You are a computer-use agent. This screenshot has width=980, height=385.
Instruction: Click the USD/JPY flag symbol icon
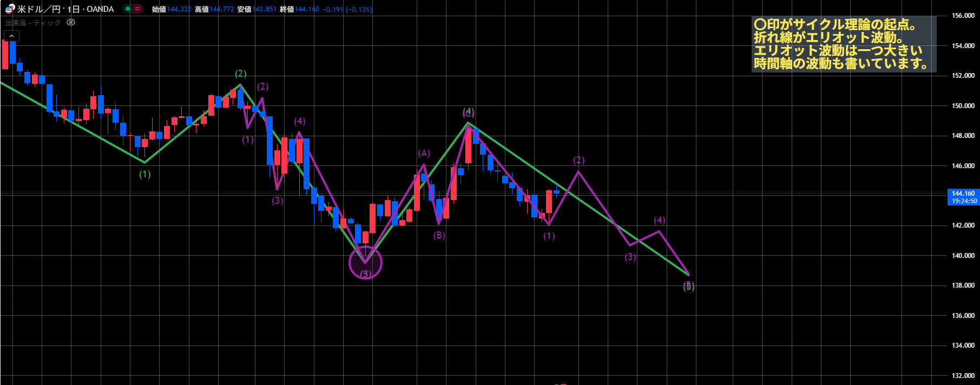coord(10,9)
